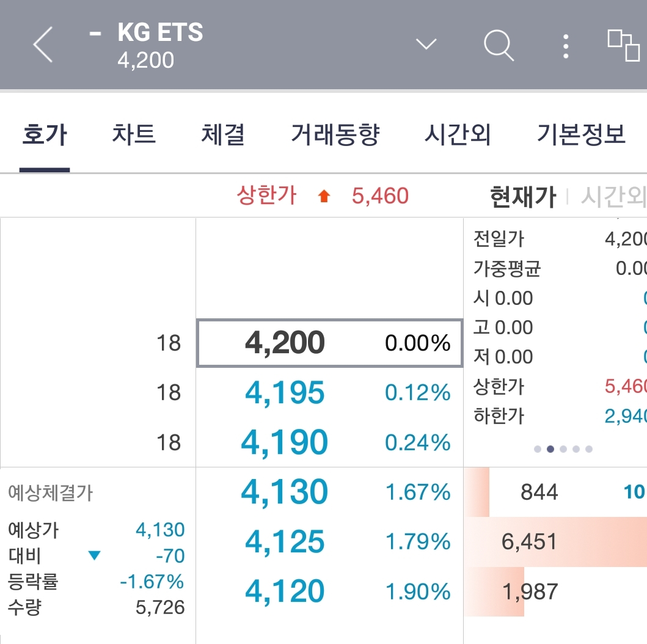Tap the bid quantity 1,987
The height and width of the screenshot is (644, 647).
pos(530,591)
